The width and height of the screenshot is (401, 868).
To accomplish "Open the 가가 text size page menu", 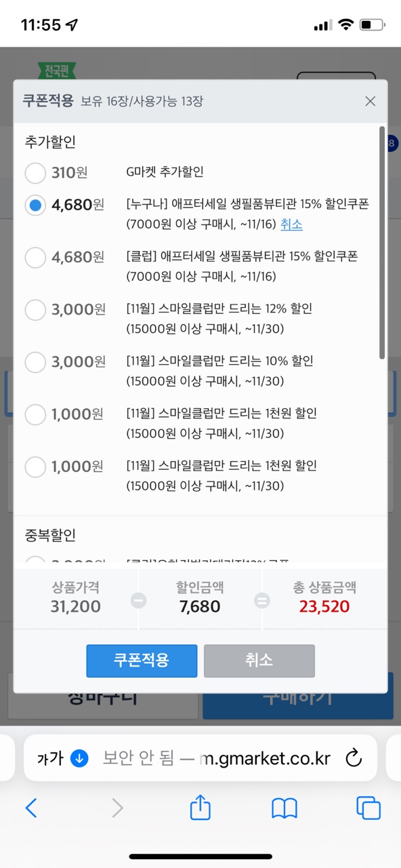I will 50,757.
